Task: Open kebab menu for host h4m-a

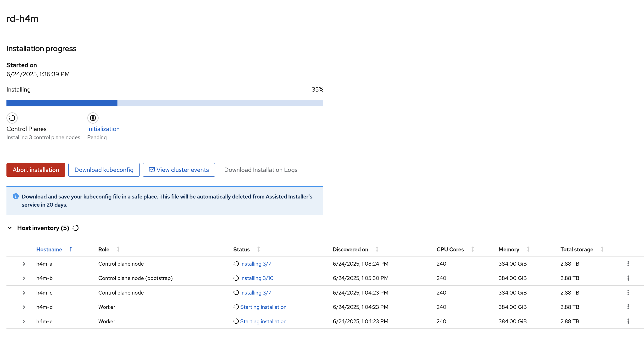Action: pos(628,263)
